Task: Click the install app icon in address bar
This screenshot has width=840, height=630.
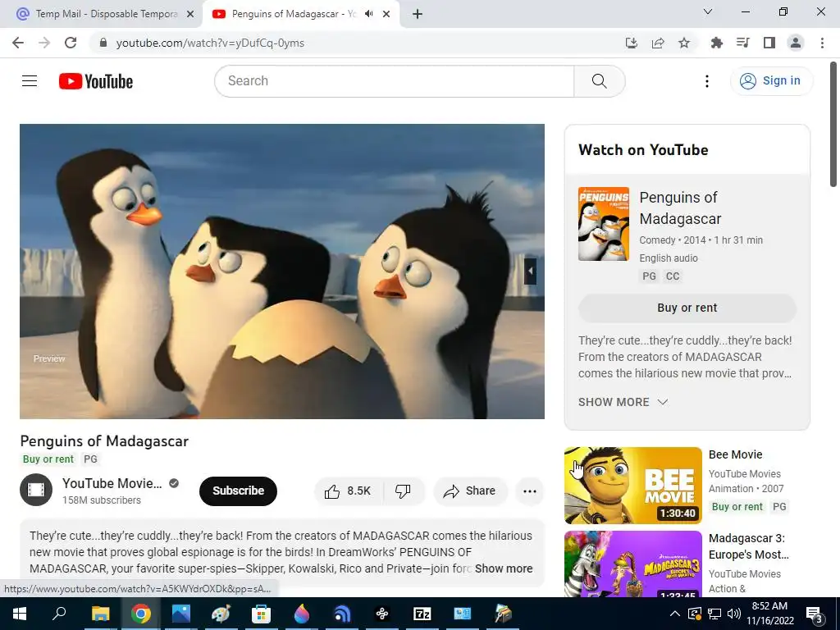Action: tap(632, 43)
